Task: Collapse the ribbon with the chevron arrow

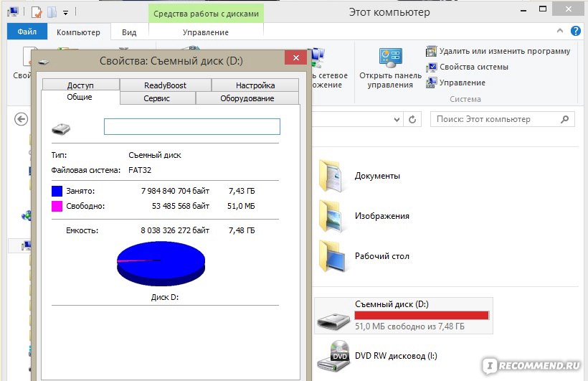Action: point(560,31)
